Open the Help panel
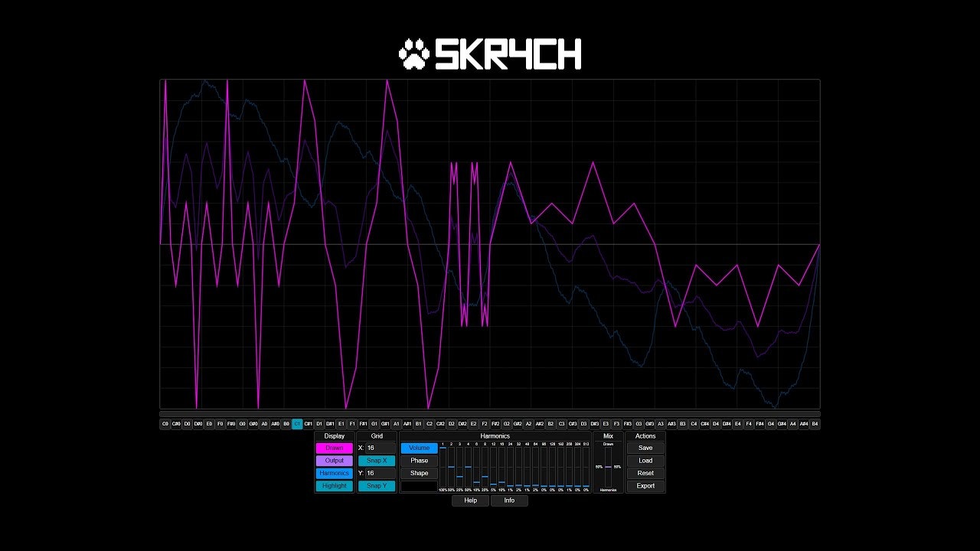The height and width of the screenshot is (551, 980). click(x=470, y=500)
